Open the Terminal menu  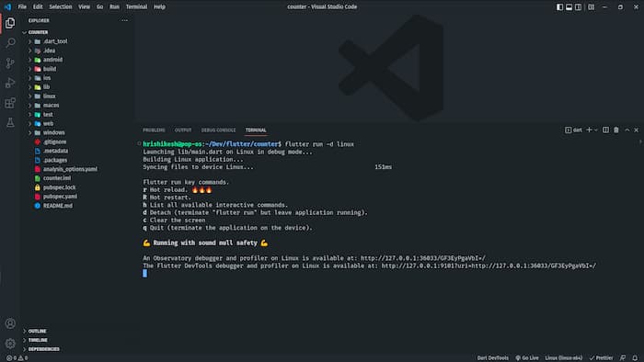136,7
